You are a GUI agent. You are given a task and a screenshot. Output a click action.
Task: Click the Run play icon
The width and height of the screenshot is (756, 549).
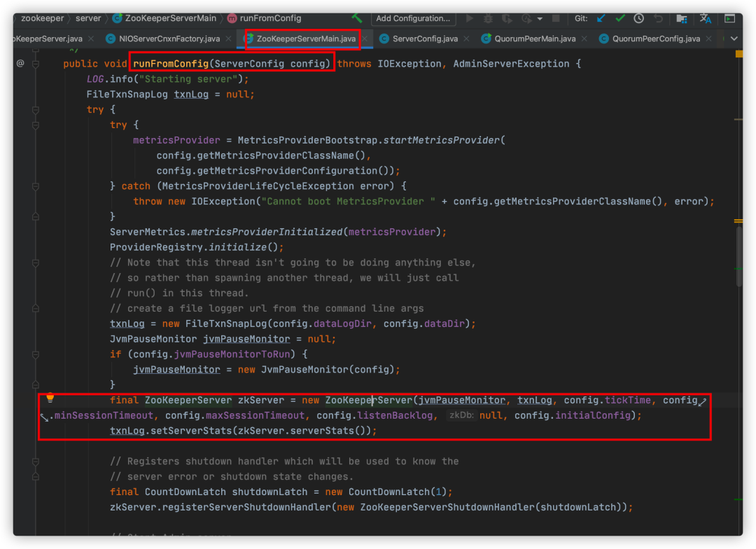(470, 18)
